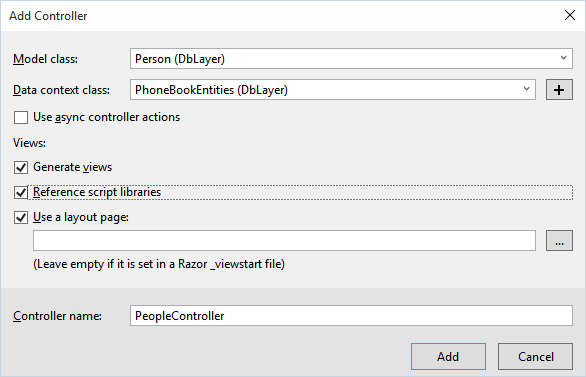Click the Razor _viewstart hint text

click(159, 264)
